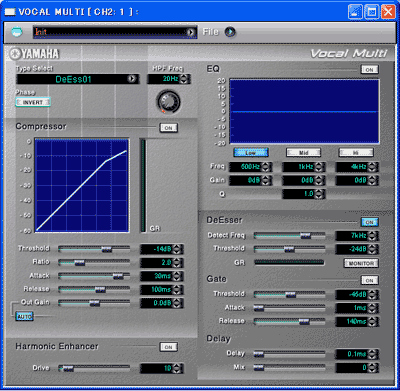This screenshot has width=400, height=391.
Task: Expand the Type Select DeEss01 dropdown arrow
Action: 132,79
